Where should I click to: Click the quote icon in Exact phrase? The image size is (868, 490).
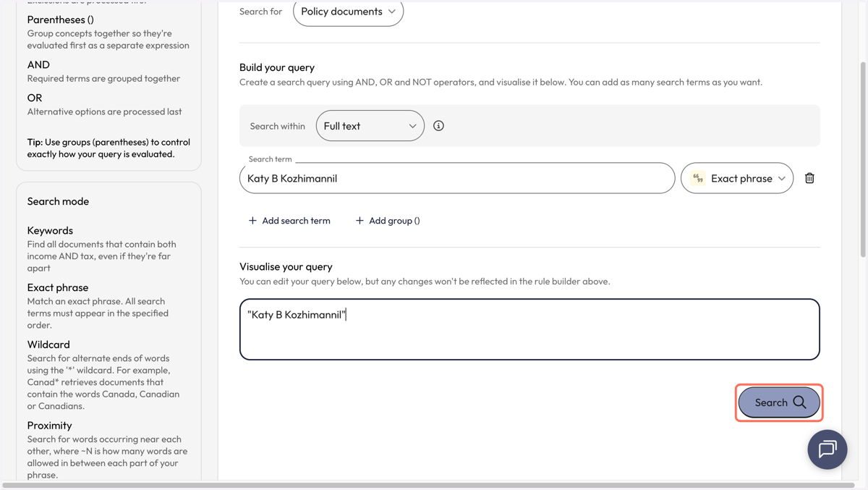698,178
